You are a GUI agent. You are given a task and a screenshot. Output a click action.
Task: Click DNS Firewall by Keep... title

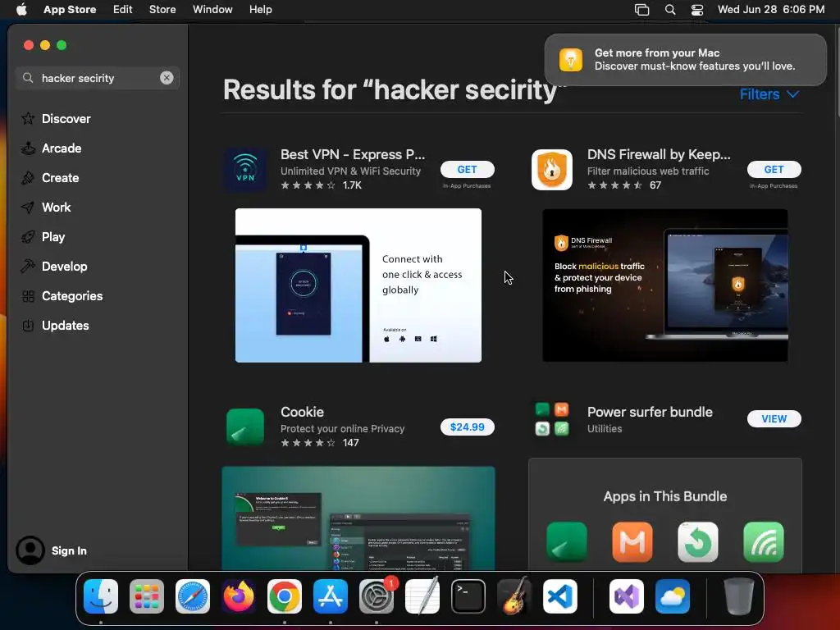click(x=659, y=154)
